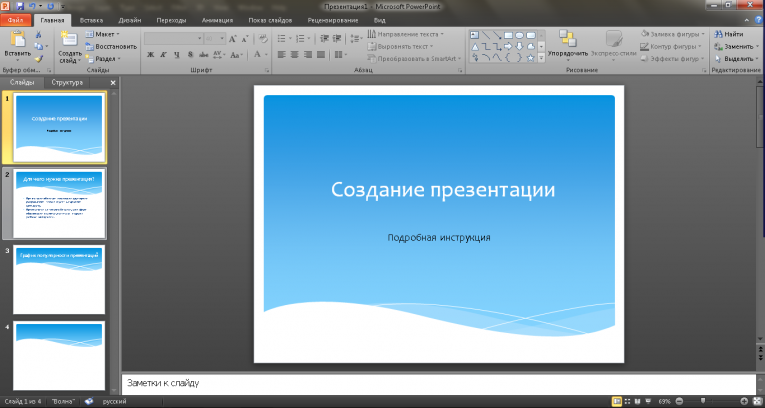765x408 pixels.
Task: Expand the Раздел section dropdown
Action: coord(103,59)
